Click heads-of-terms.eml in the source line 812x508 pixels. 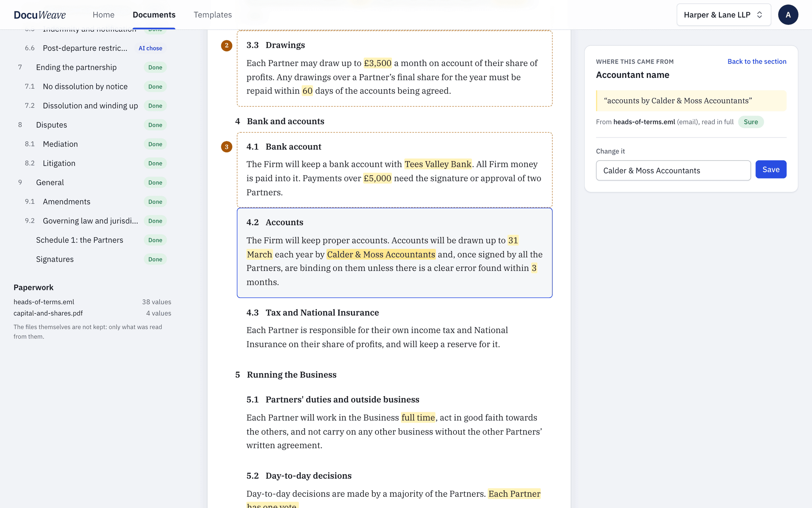[x=644, y=122]
